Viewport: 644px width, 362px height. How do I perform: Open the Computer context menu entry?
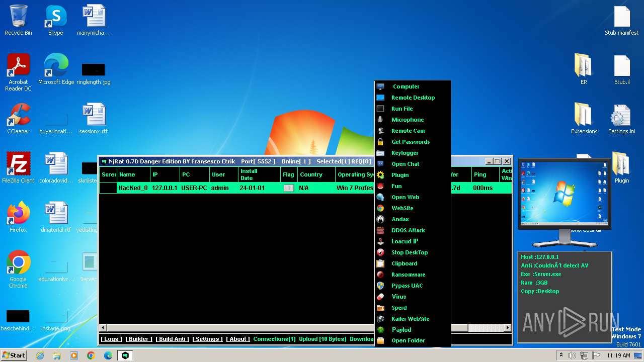click(413, 86)
